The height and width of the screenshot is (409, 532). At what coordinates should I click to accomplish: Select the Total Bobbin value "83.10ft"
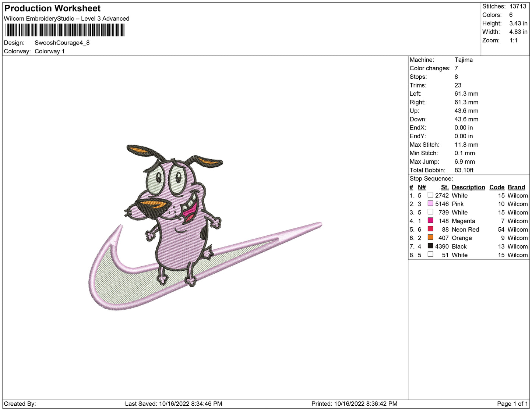pos(464,170)
